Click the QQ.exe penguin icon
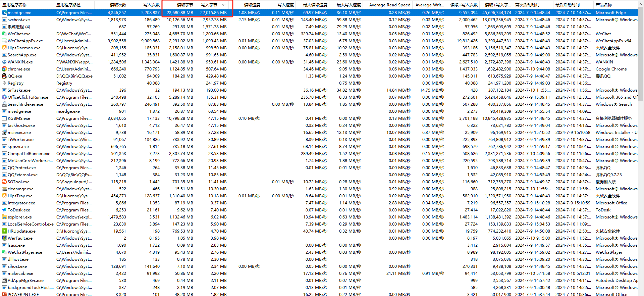 pyautogui.click(x=4, y=76)
